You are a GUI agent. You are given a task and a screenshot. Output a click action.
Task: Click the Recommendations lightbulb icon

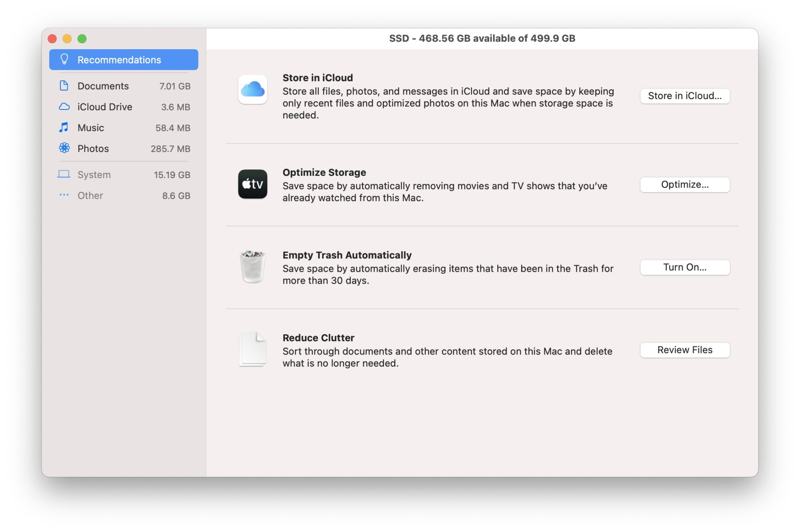(64, 60)
